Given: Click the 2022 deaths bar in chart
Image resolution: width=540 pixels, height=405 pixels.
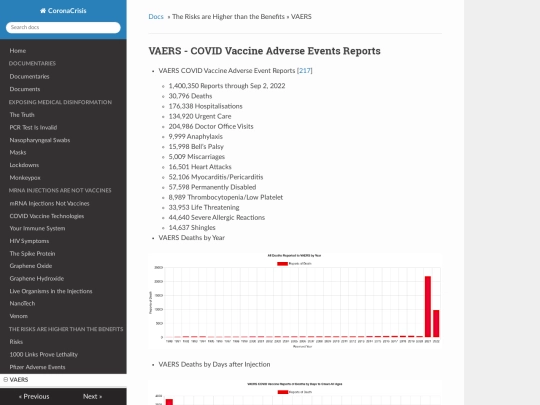Looking at the screenshot, I should (x=436, y=323).
